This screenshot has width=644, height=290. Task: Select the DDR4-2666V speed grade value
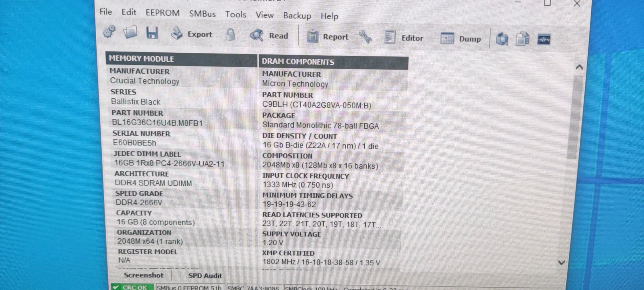139,202
